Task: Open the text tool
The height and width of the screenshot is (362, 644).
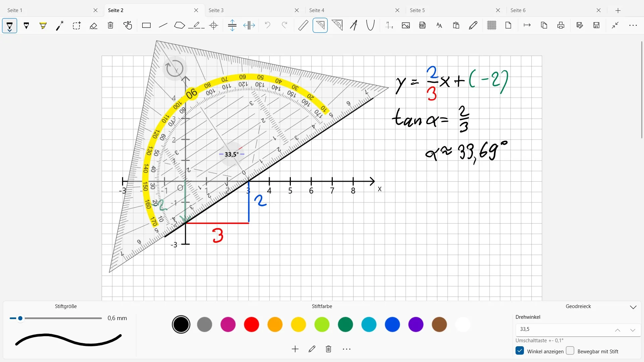Action: pos(439,25)
